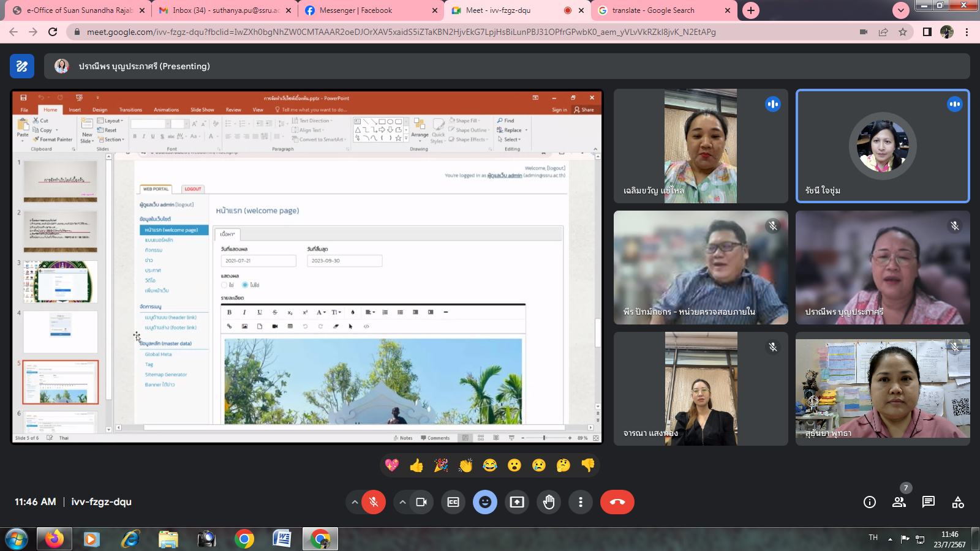Open the emoji reactions button
This screenshot has height=551, width=980.
pyautogui.click(x=484, y=502)
